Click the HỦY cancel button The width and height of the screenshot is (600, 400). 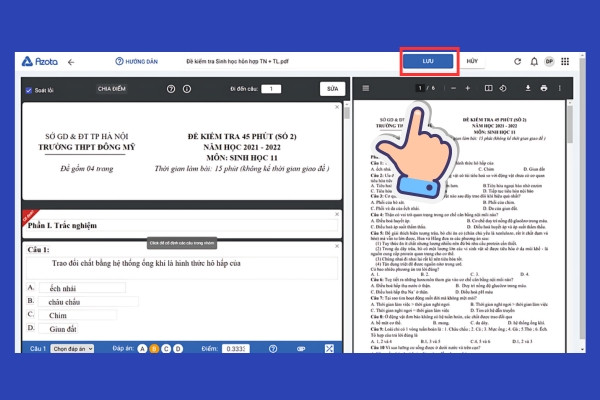pyautogui.click(x=472, y=61)
